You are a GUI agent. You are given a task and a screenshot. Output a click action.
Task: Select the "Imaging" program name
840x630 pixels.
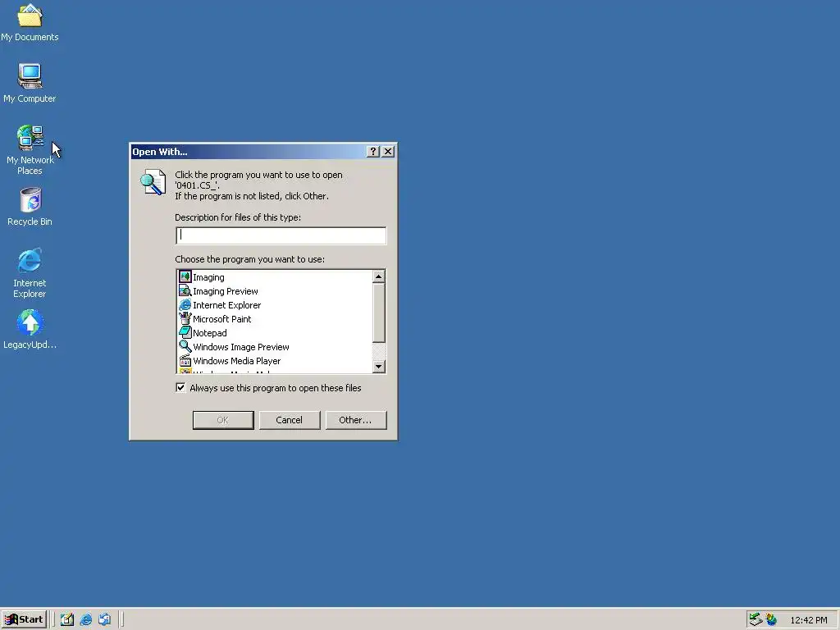pos(208,277)
